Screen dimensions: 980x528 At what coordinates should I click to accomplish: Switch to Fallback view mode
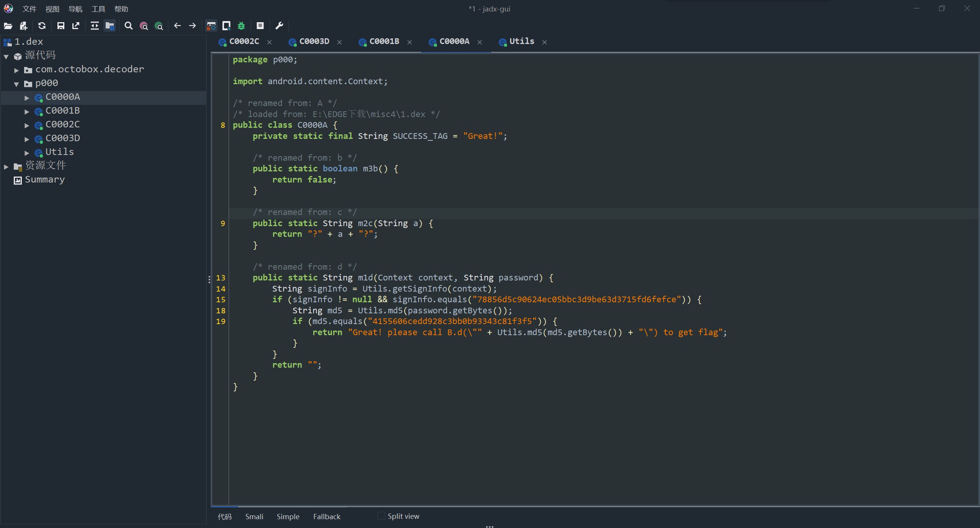click(326, 517)
